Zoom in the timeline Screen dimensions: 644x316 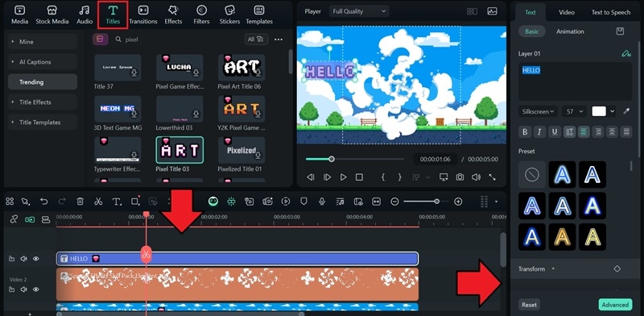click(x=458, y=202)
